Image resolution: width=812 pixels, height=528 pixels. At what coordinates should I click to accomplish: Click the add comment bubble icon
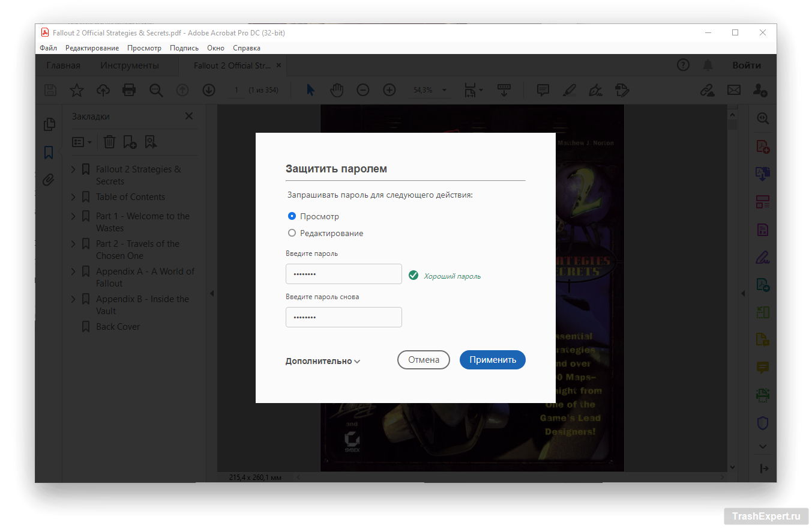click(543, 90)
